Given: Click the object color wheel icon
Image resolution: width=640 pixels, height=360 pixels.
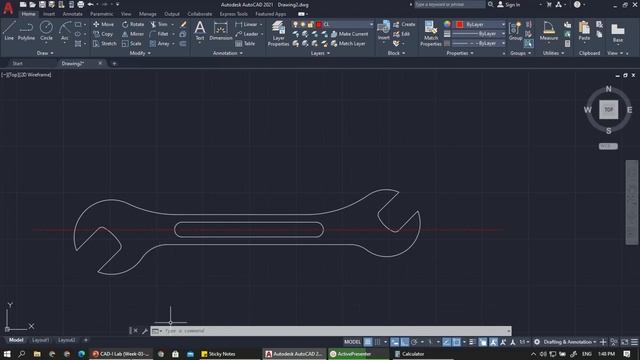Looking at the screenshot, I should tap(447, 24).
